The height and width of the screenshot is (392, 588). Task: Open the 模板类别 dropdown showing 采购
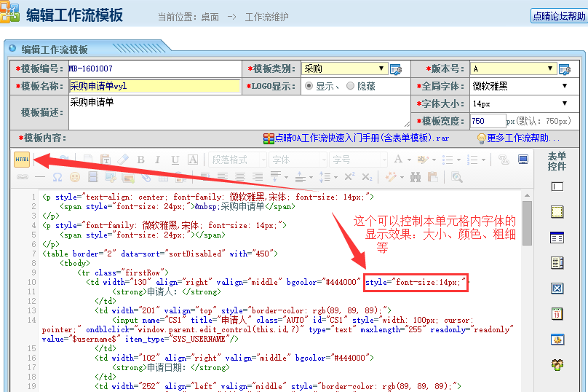(x=344, y=68)
